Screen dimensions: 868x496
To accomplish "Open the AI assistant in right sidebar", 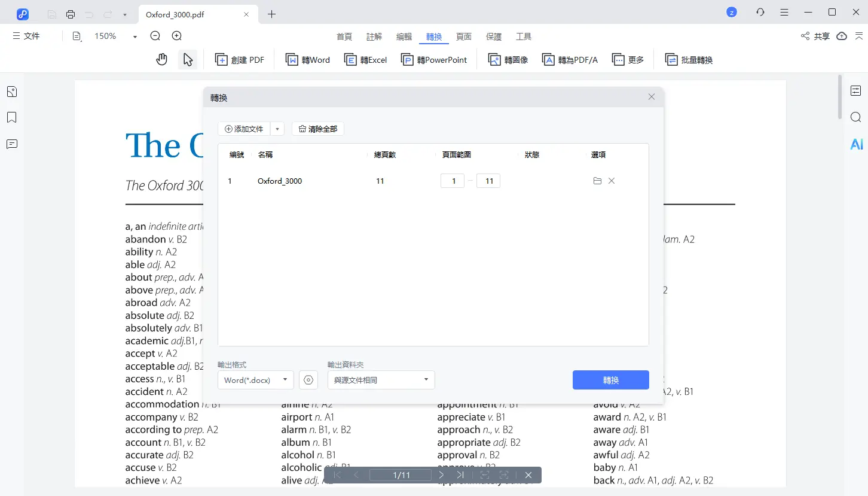I will pyautogui.click(x=856, y=144).
